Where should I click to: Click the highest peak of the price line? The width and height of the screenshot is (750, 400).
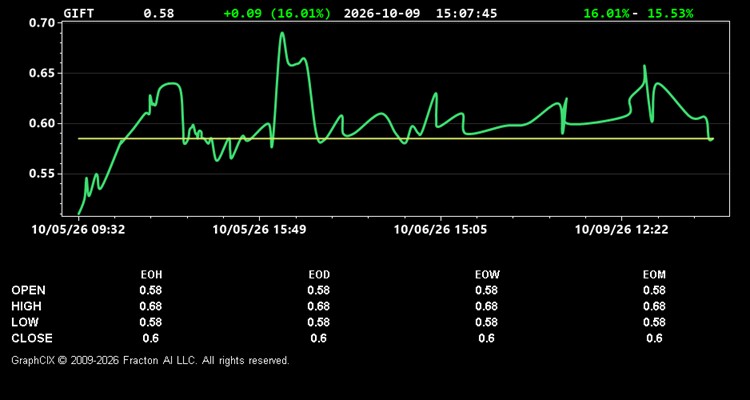tap(282, 33)
